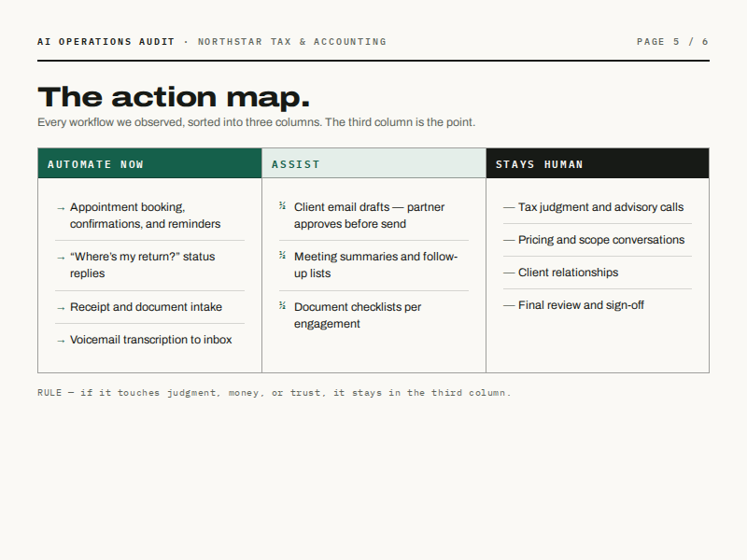Click 'Meeting summaries and follow-up lists' item

click(376, 265)
